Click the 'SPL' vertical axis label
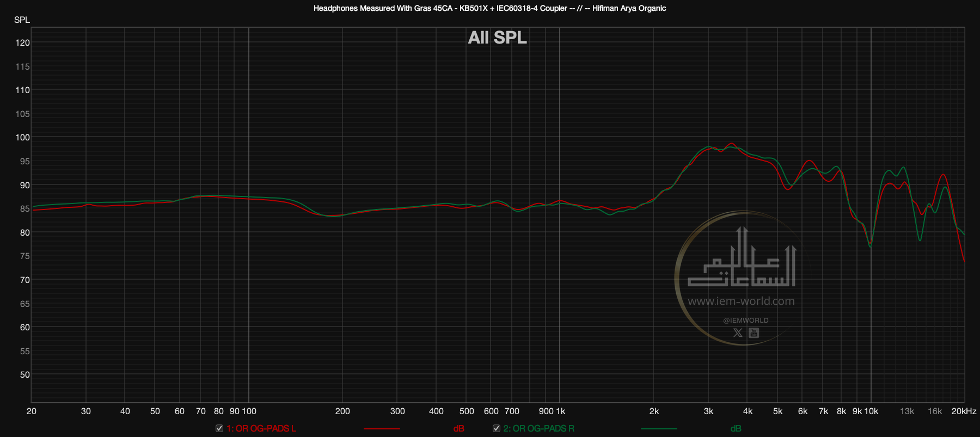This screenshot has height=437, width=980. 22,20
